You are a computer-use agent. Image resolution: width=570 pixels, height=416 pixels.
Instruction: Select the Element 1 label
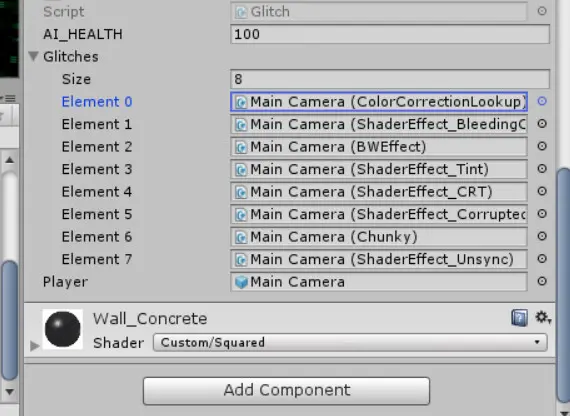[97, 124]
